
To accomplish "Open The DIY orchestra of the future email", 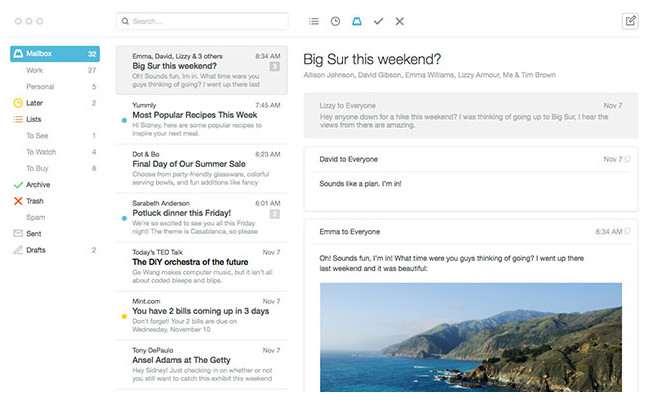I will tap(202, 267).
